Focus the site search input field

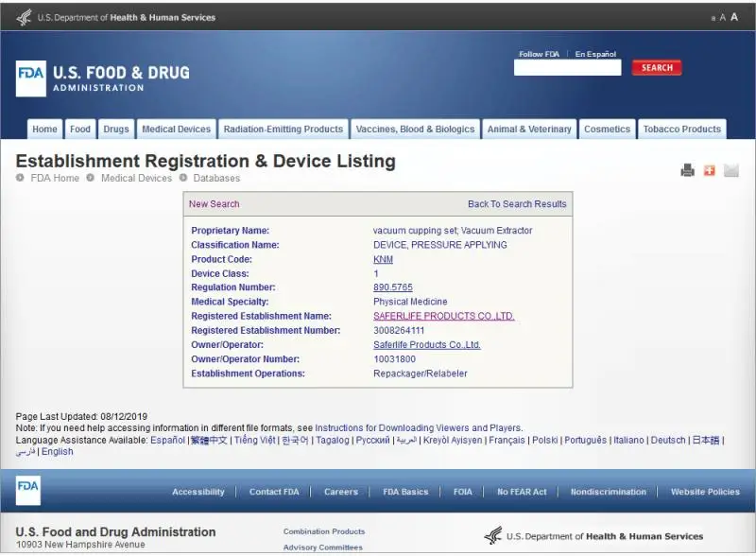pyautogui.click(x=568, y=67)
